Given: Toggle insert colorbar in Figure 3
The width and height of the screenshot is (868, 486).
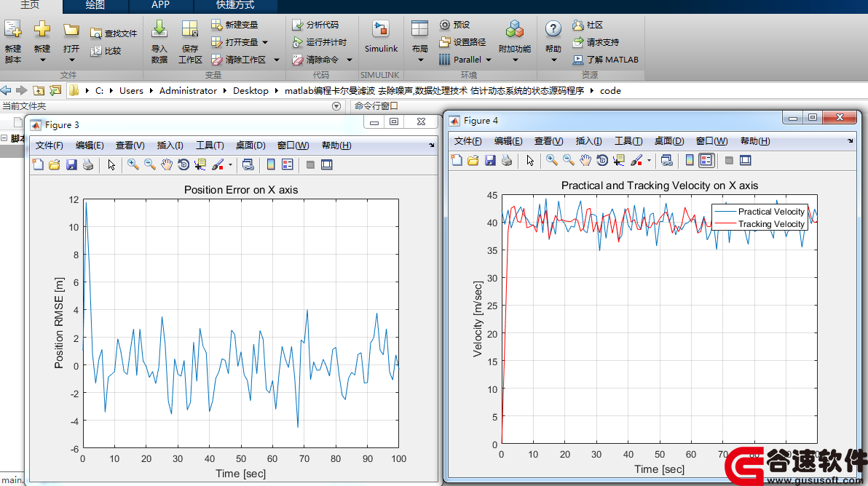Looking at the screenshot, I should 271,164.
